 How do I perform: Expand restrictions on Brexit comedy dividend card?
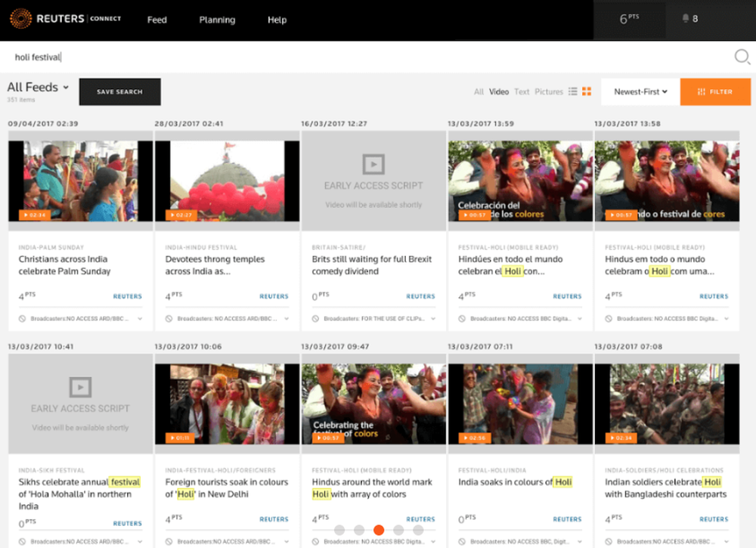click(x=433, y=318)
